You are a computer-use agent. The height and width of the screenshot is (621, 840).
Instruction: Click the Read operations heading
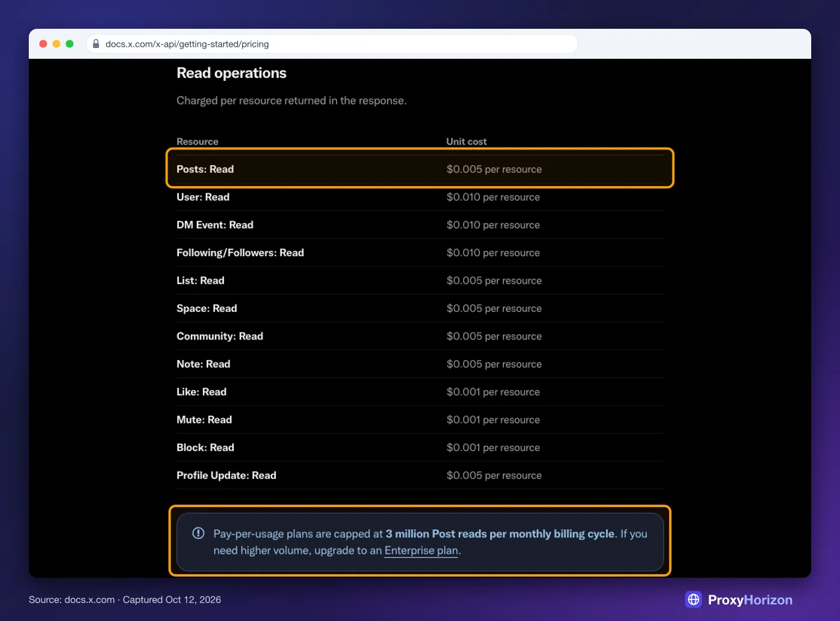tap(232, 73)
